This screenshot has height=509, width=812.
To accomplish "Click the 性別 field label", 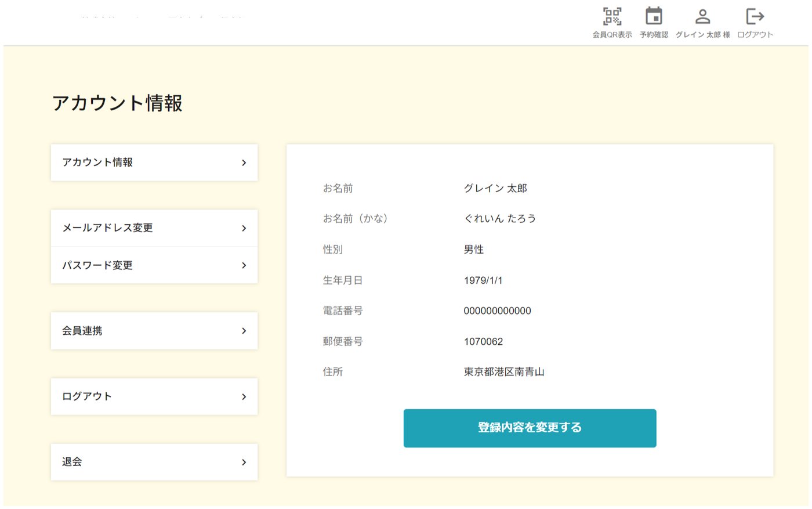I will click(x=333, y=250).
